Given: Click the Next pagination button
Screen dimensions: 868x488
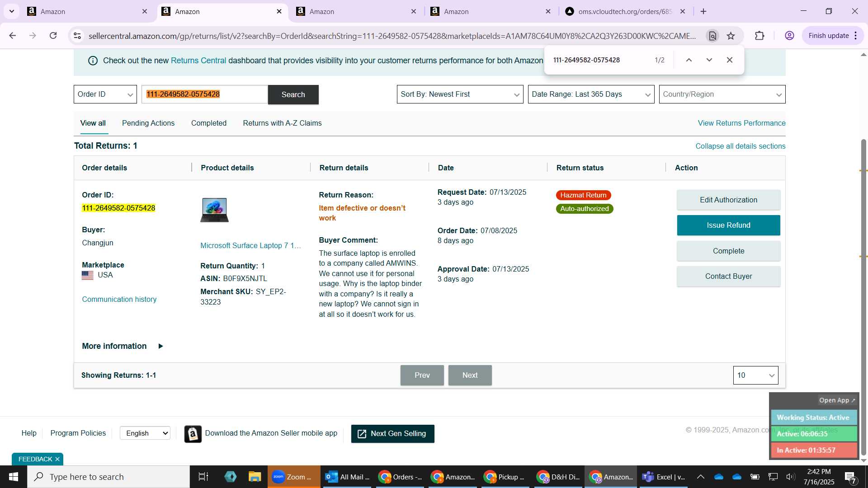Looking at the screenshot, I should pyautogui.click(x=470, y=375).
